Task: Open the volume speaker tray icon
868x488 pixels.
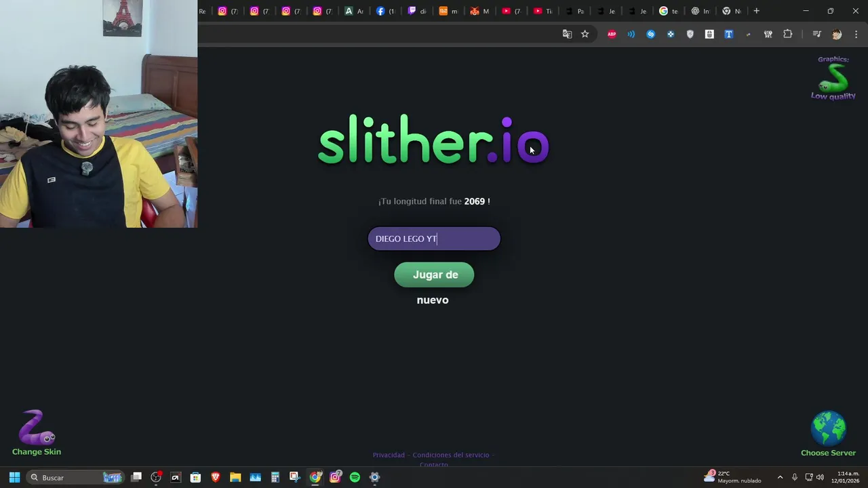Action: [x=820, y=477]
